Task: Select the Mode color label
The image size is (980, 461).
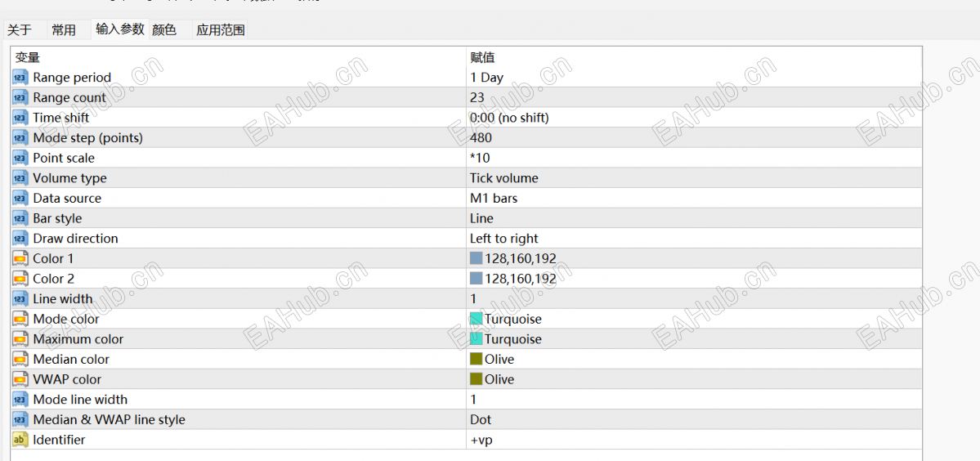Action: tap(66, 319)
